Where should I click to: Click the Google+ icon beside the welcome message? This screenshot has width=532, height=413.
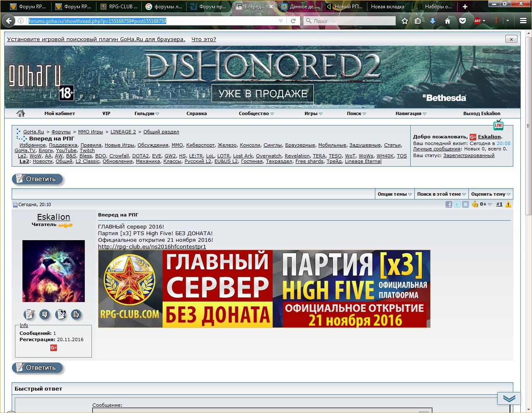pyautogui.click(x=473, y=137)
